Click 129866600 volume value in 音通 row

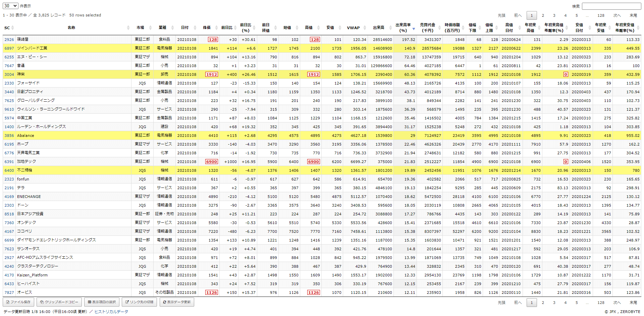click(x=381, y=66)
